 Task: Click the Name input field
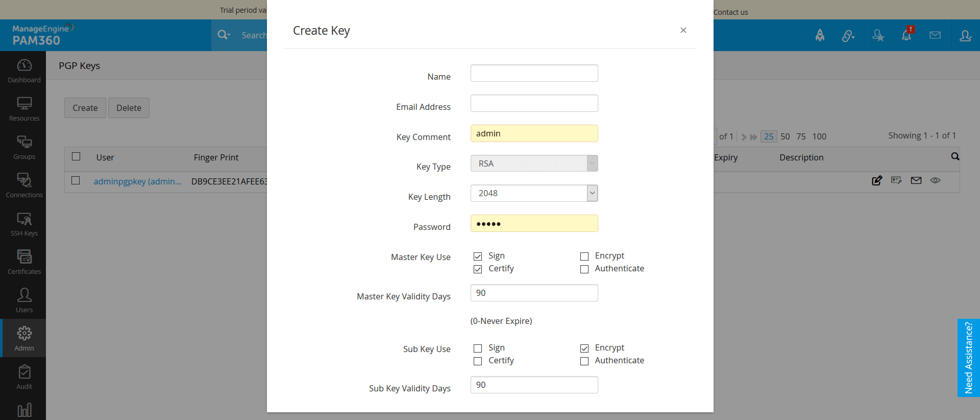[534, 73]
